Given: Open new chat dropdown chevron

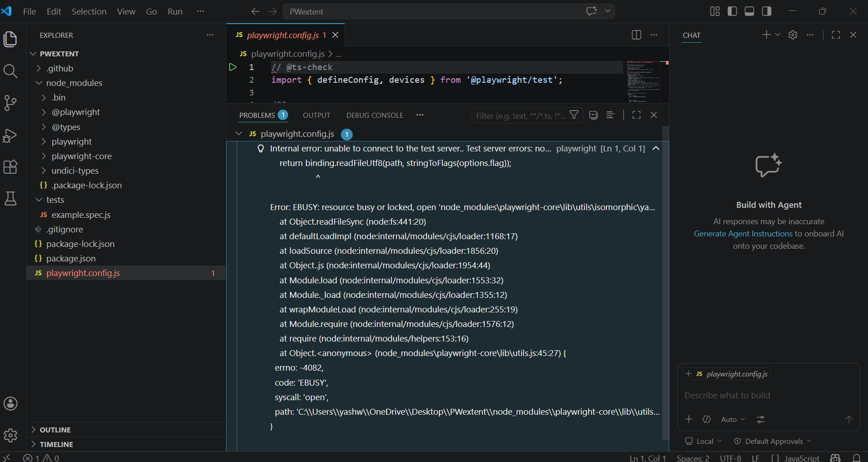Looking at the screenshot, I should pos(777,35).
